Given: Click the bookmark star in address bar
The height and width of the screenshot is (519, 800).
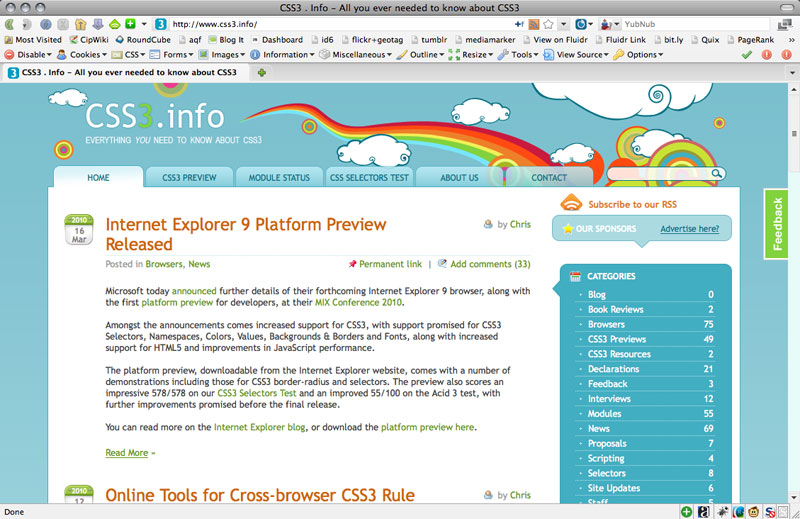Looking at the screenshot, I should click(548, 23).
